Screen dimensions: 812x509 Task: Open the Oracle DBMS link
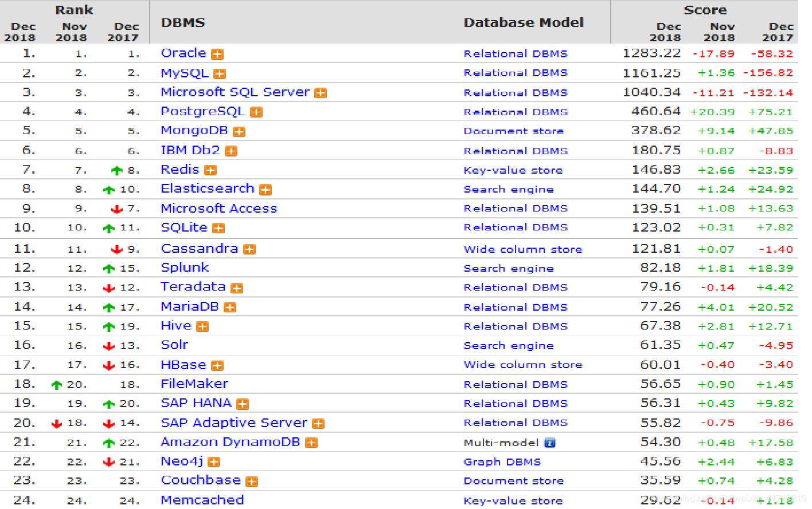[184, 53]
